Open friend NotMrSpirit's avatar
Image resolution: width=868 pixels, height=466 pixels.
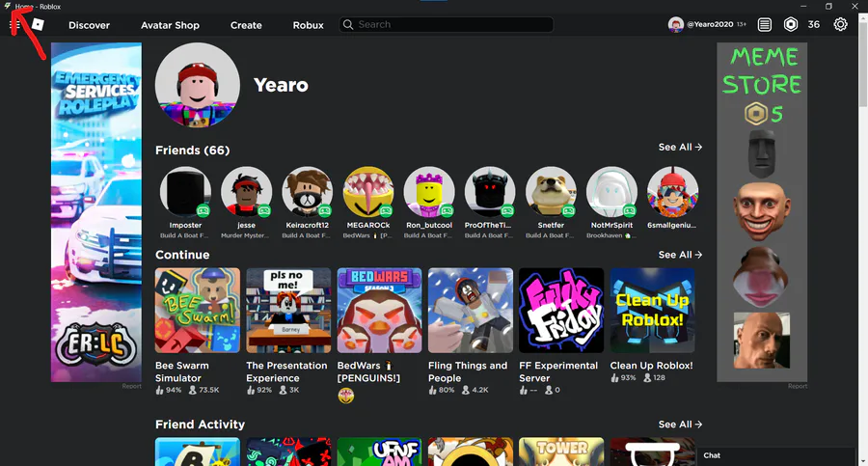pos(611,192)
